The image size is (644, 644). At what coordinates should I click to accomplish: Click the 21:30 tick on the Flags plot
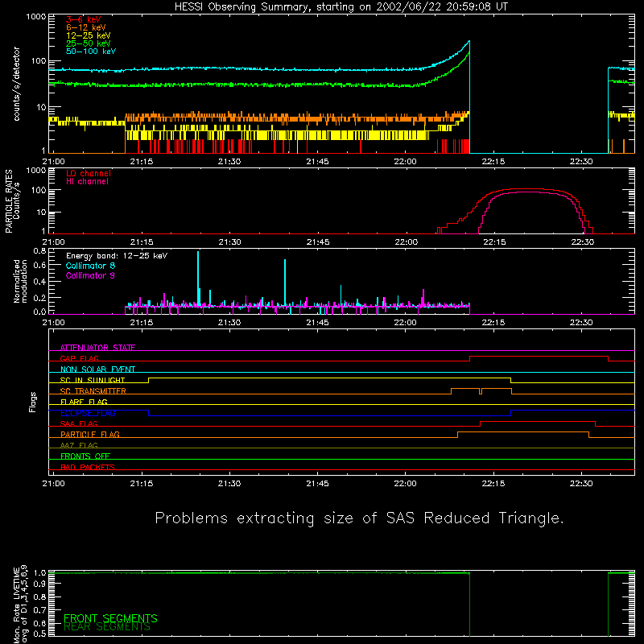[229, 484]
